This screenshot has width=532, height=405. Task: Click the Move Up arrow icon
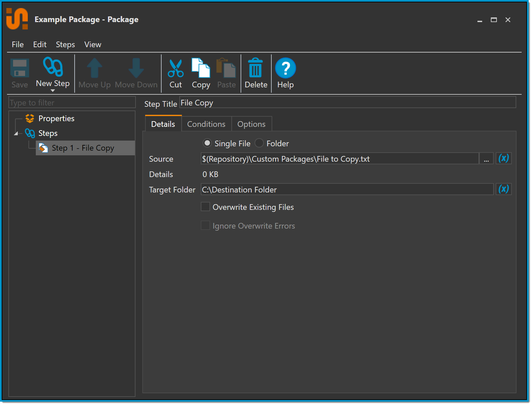[95, 68]
